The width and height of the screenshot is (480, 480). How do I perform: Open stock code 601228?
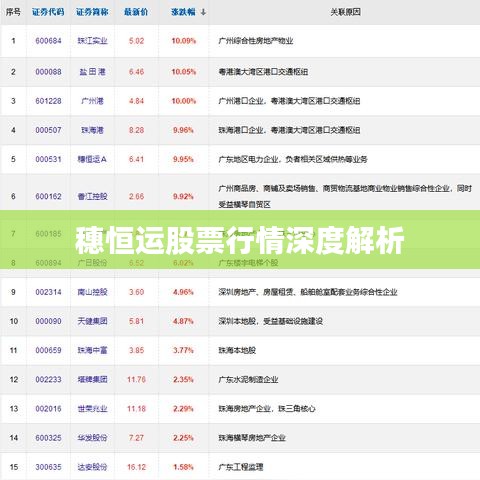[x=48, y=101]
